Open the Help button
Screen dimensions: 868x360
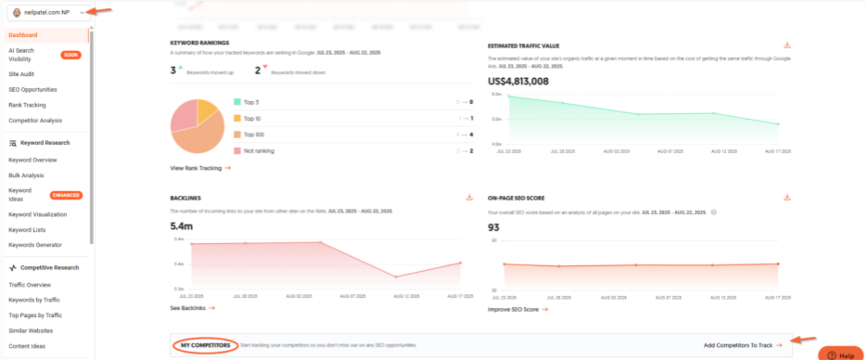tap(840, 355)
